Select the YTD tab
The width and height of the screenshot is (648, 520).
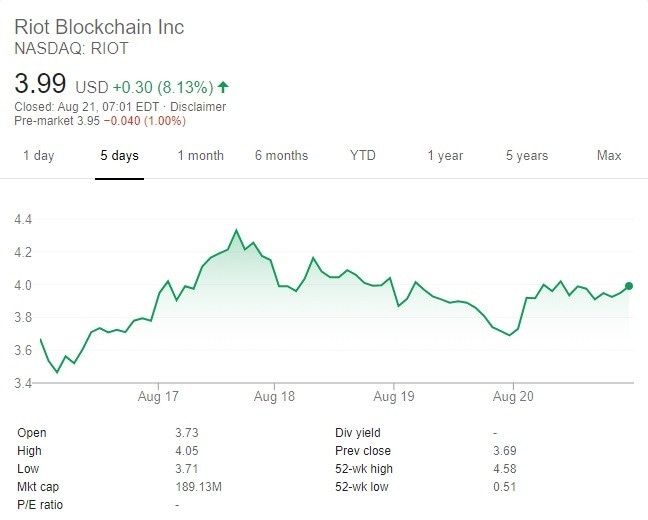363,156
